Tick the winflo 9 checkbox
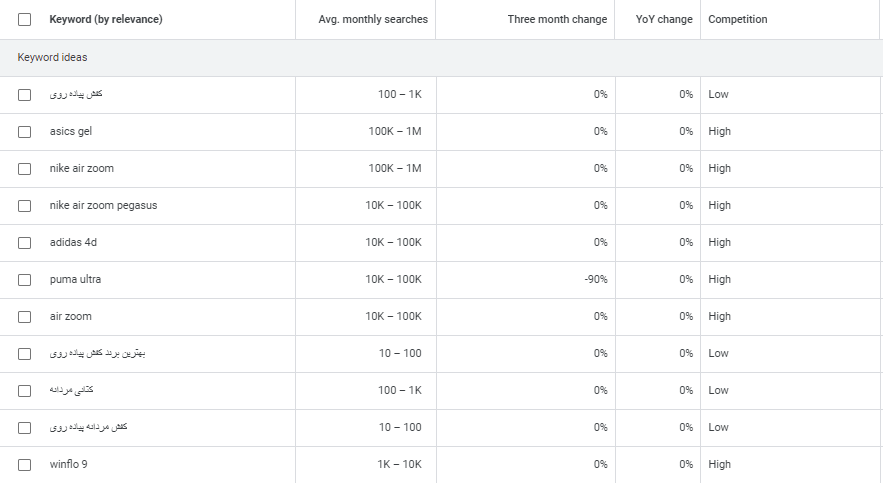This screenshot has width=883, height=483. [x=25, y=464]
